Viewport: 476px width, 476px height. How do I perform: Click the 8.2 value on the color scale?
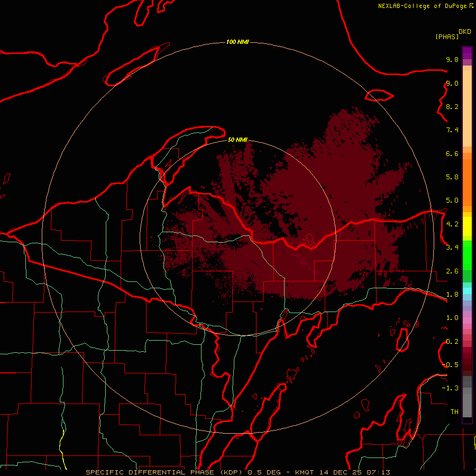tap(452, 106)
